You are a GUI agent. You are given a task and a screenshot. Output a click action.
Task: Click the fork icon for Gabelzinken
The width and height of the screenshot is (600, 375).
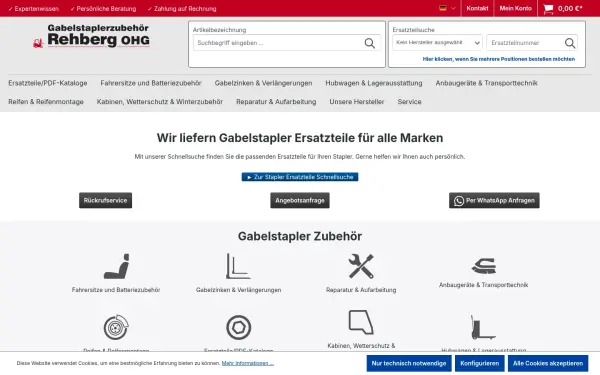click(x=238, y=266)
